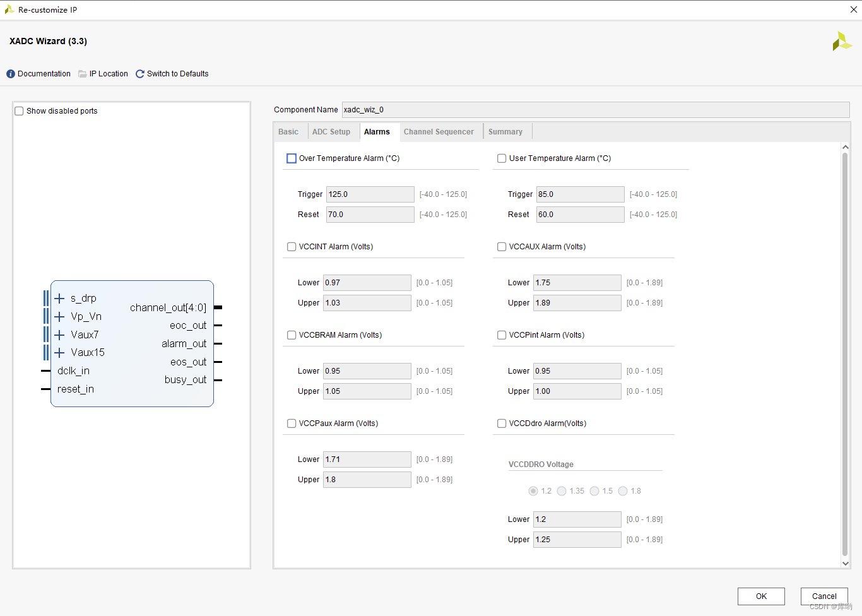Click VCCPaux Upper field 1.8
The width and height of the screenshot is (862, 616).
coord(367,480)
